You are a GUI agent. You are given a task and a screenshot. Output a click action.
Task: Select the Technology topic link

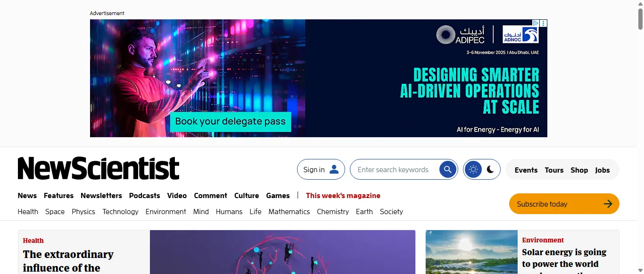pos(120,211)
